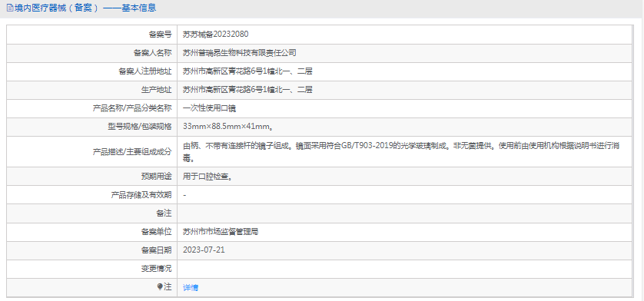Click the product description text mentioning GB/T903-2019
The height and width of the screenshot is (301, 644).
tap(401, 151)
